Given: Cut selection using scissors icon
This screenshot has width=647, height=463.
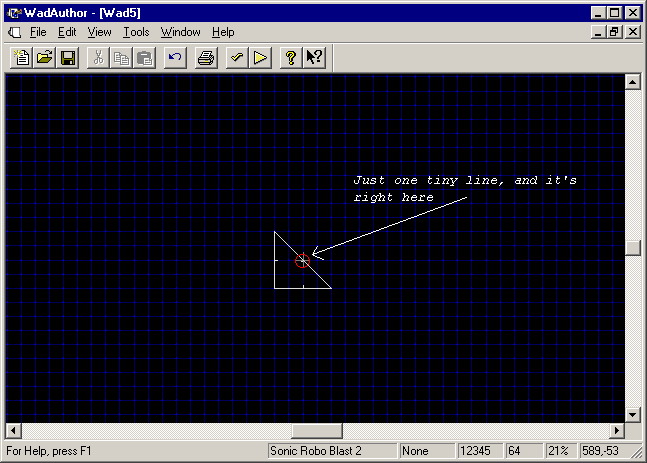Looking at the screenshot, I should [98, 57].
